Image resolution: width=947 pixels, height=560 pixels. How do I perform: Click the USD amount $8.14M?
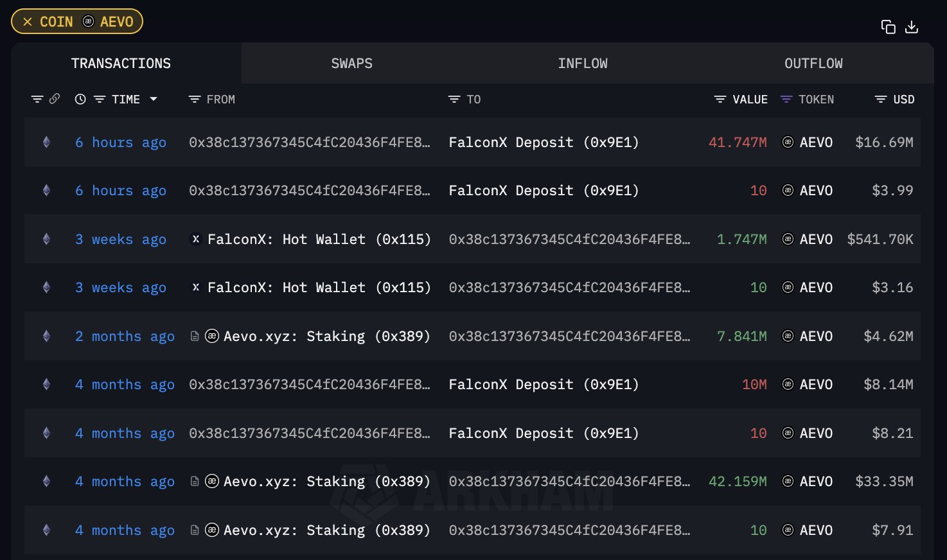click(x=889, y=384)
